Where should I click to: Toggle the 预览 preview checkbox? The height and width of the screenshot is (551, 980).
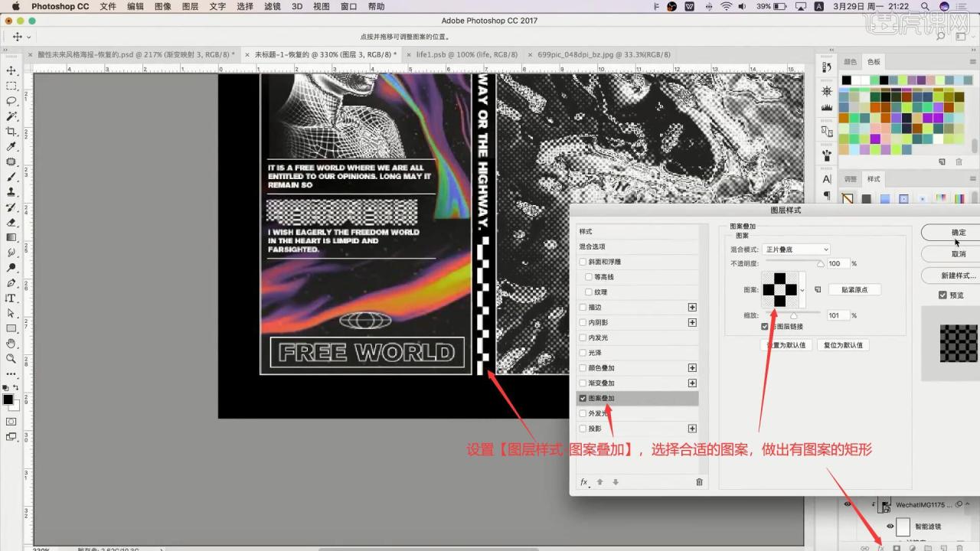[x=942, y=295]
